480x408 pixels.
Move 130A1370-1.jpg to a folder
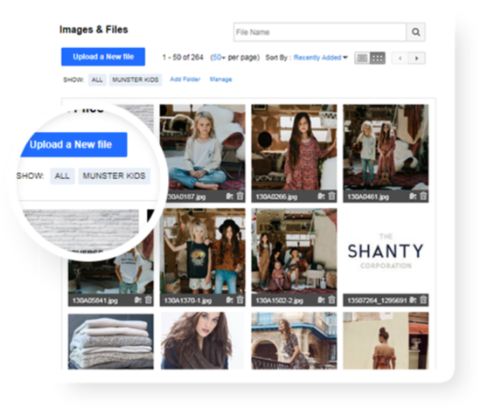click(230, 300)
